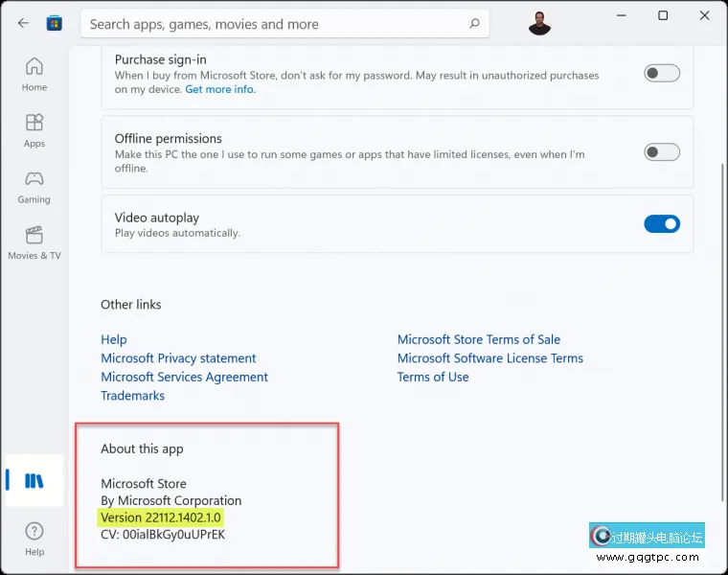Screen dimensions: 728x575
Task: Open Microsoft Store Terms of Sale
Action: [x=479, y=339]
